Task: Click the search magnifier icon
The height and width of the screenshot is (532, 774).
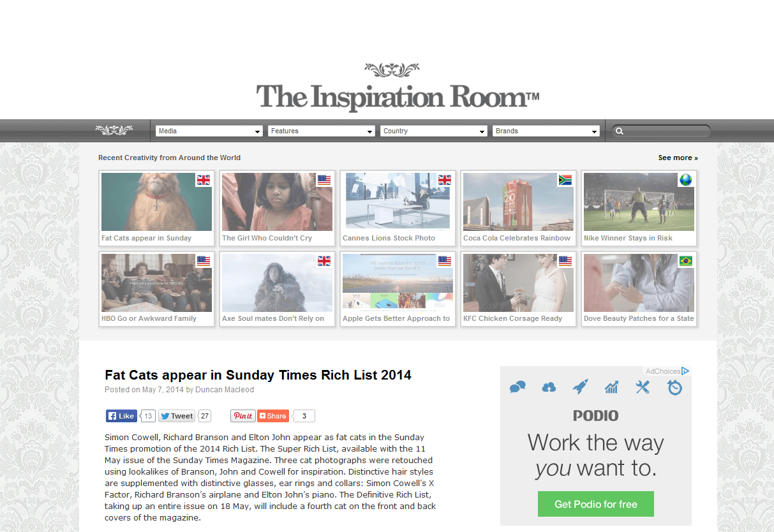Action: click(x=618, y=131)
